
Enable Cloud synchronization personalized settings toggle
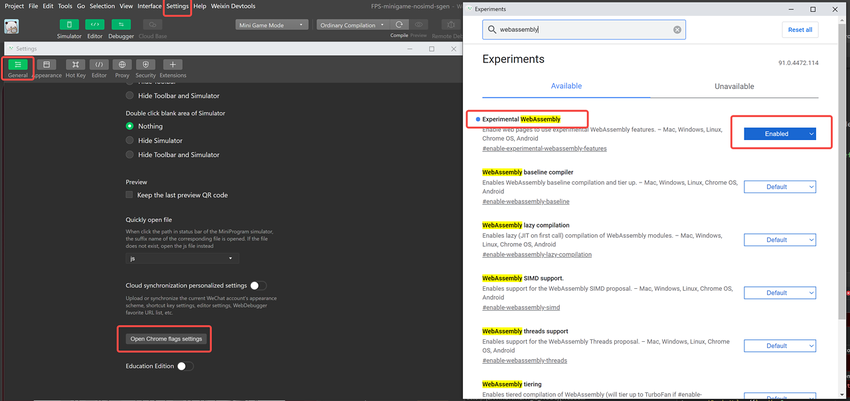pyautogui.click(x=259, y=287)
